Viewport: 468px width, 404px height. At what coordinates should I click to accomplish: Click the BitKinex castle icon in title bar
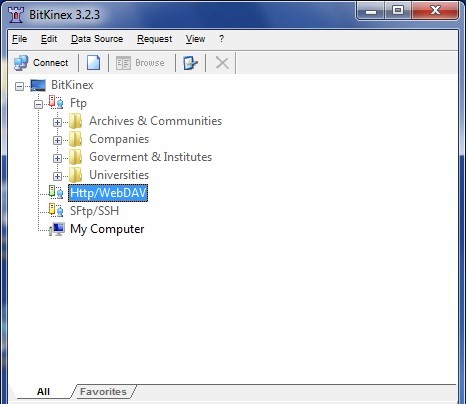click(x=16, y=15)
